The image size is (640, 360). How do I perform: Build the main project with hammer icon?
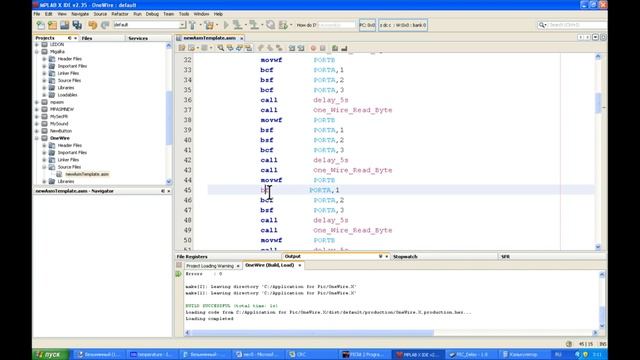pos(193,25)
